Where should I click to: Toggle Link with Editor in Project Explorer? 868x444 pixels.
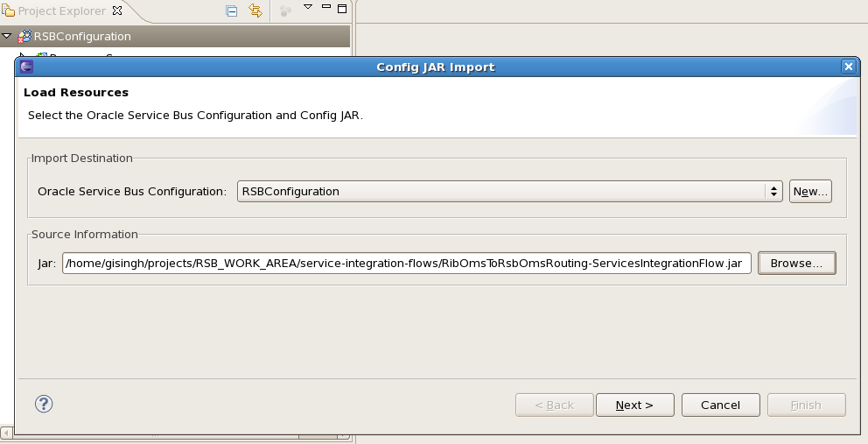[x=255, y=11]
